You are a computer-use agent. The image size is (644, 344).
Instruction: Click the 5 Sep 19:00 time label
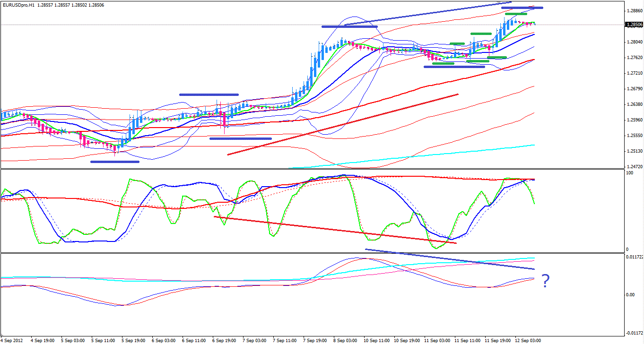click(x=133, y=340)
